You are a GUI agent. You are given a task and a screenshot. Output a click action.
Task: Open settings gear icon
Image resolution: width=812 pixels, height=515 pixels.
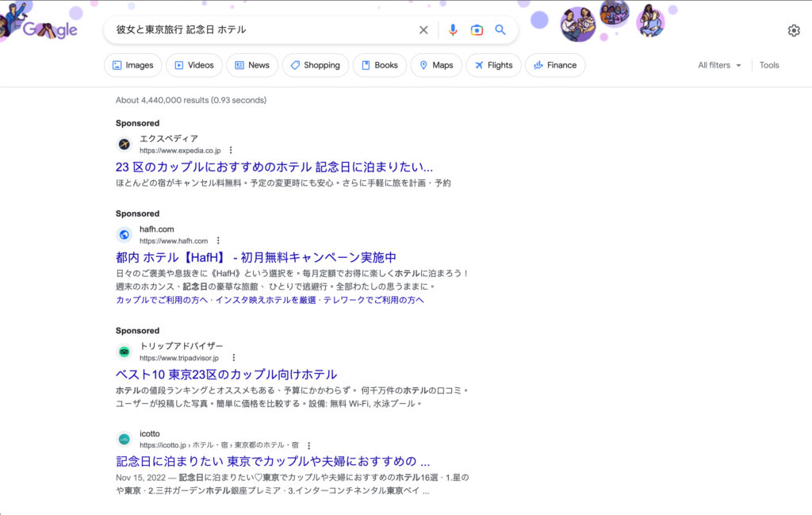pos(794,31)
